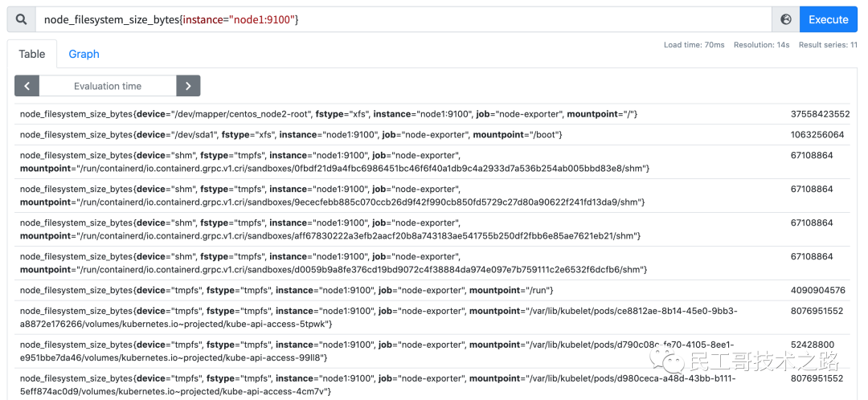Focus the PromQL expression input

403,19
